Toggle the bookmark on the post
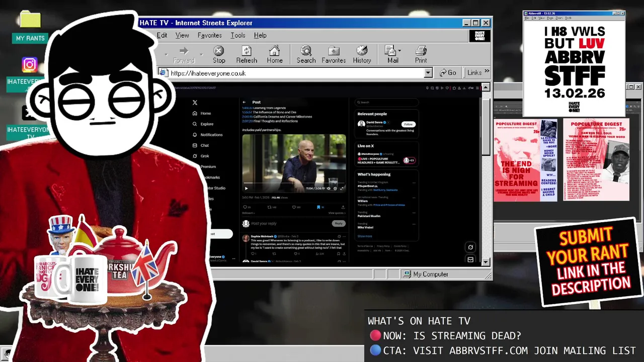 [x=318, y=207]
